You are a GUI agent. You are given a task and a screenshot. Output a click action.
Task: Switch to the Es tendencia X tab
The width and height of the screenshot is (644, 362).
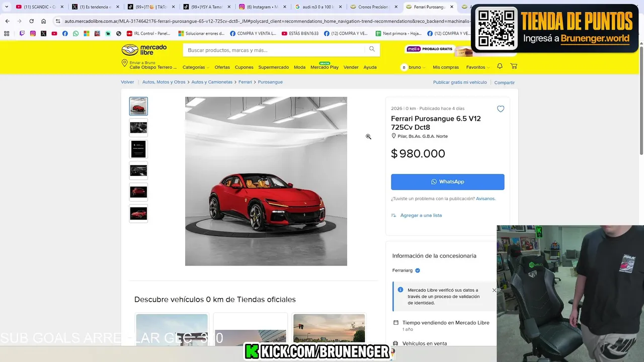click(95, 7)
